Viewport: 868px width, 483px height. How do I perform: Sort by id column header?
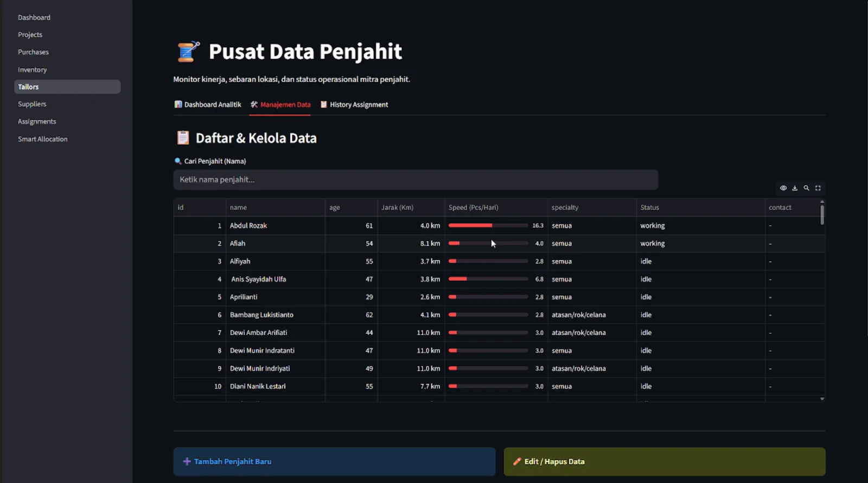pyautogui.click(x=200, y=207)
